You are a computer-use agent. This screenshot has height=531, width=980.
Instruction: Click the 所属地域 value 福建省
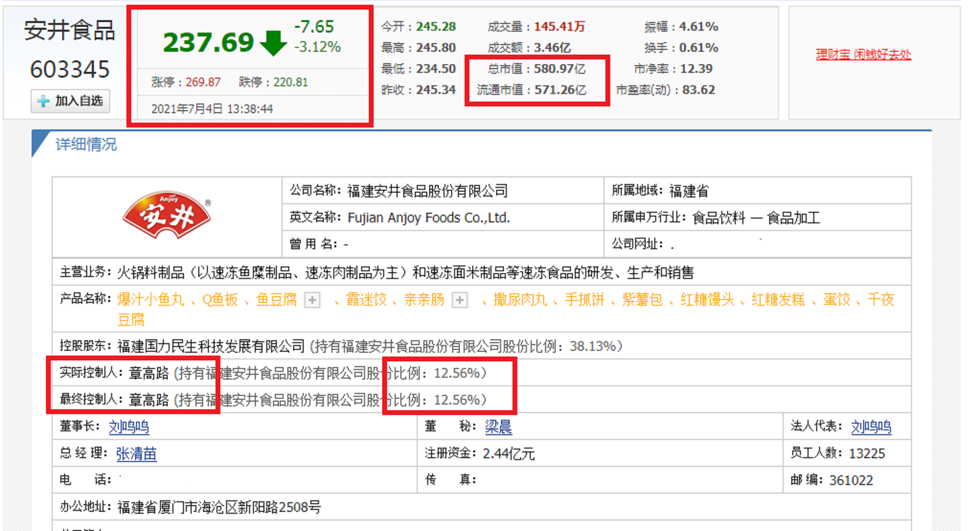(x=689, y=191)
